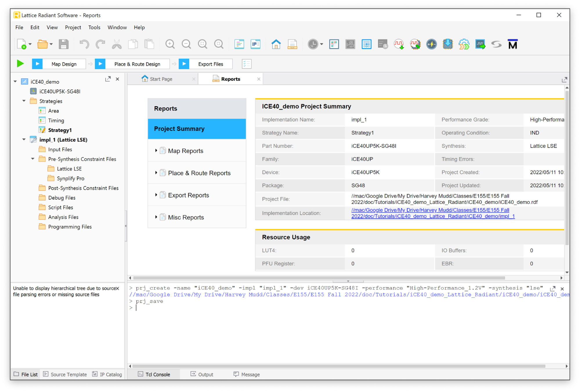580x392 pixels.
Task: Open the New file dropdown arrow
Action: pos(30,44)
